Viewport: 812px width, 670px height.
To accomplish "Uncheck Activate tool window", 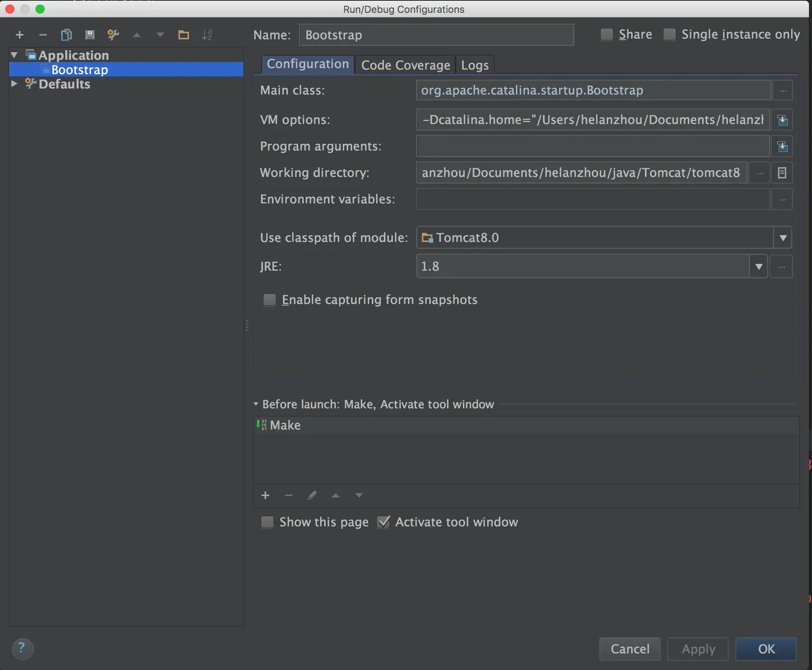I will point(383,522).
